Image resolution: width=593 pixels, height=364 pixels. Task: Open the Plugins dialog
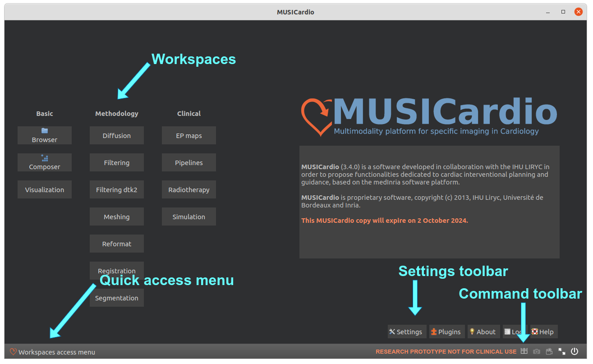[446, 332]
